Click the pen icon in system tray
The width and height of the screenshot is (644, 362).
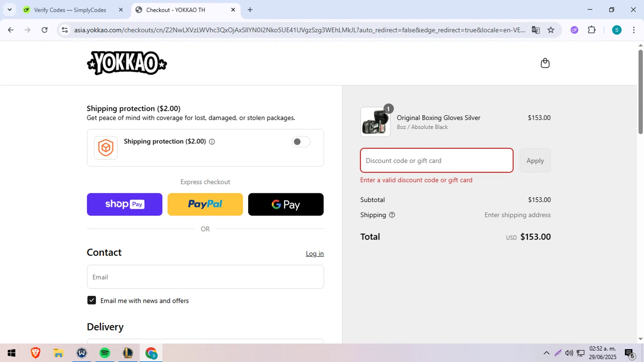pyautogui.click(x=558, y=353)
